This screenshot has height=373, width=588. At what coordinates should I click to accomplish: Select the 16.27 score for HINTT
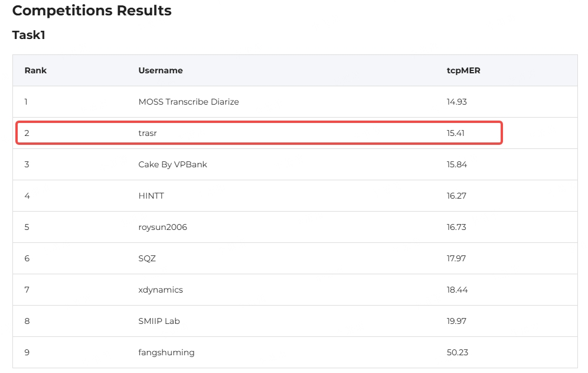[x=456, y=196]
